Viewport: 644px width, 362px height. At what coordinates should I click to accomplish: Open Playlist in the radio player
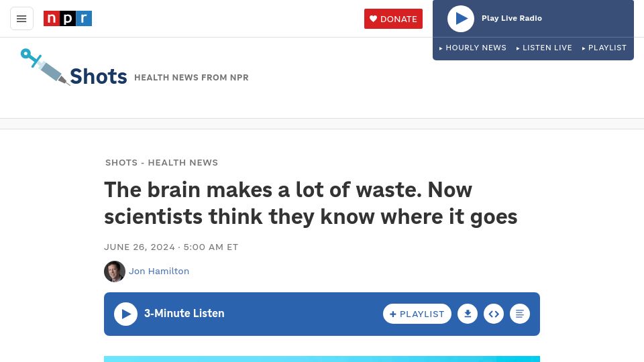click(x=604, y=48)
